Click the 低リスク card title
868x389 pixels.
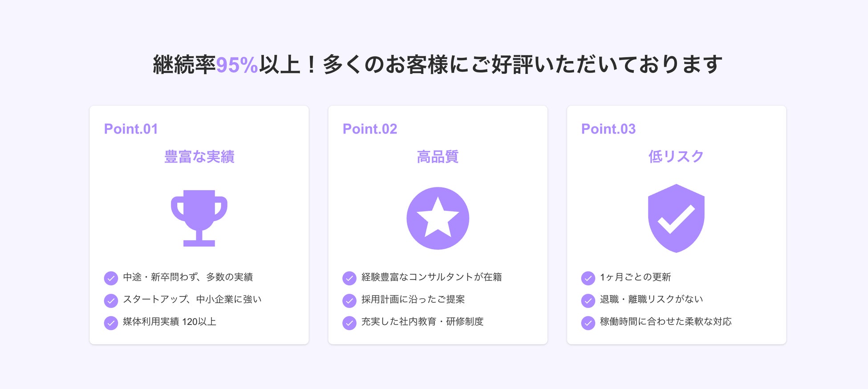(676, 157)
